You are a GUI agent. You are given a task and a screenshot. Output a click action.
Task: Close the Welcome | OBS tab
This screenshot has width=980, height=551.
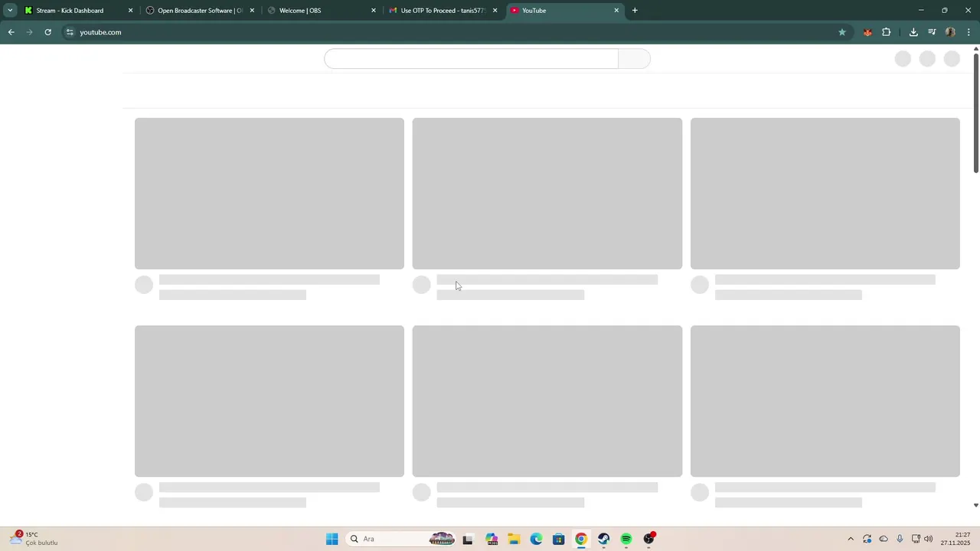374,11
